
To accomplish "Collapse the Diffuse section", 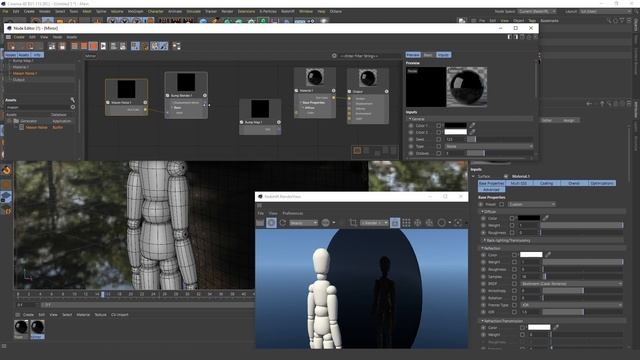I will point(482,211).
